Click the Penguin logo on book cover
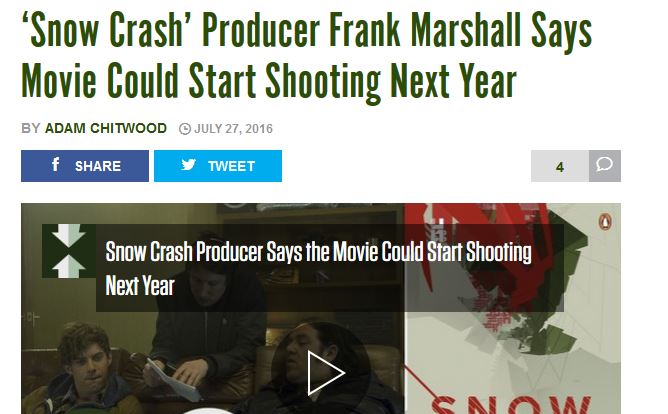Image resolution: width=668 pixels, height=414 pixels. [x=605, y=221]
